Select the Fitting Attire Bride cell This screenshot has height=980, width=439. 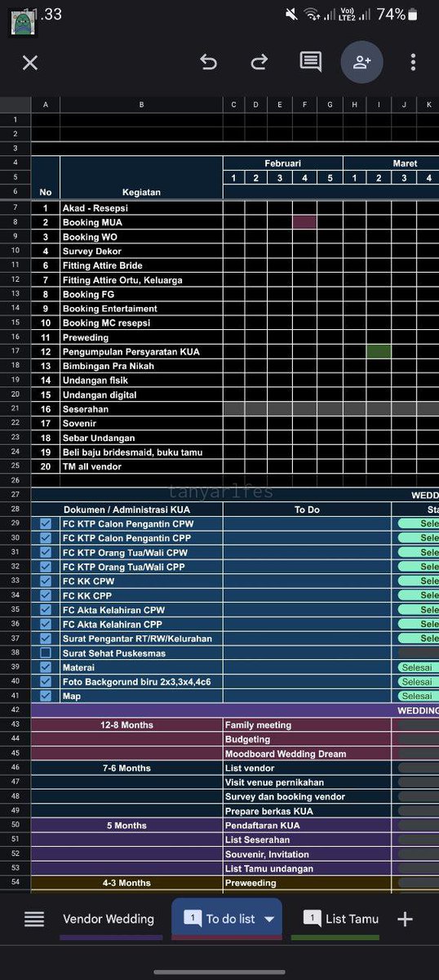tap(141, 265)
